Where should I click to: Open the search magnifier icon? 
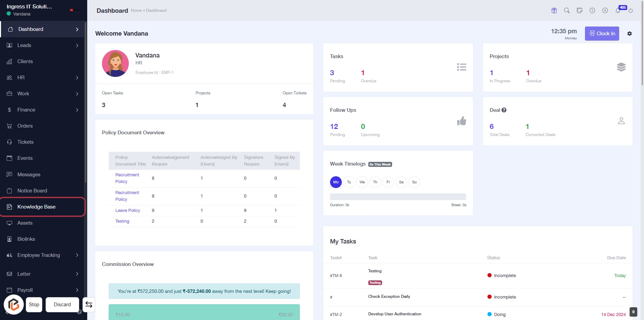coord(567,10)
